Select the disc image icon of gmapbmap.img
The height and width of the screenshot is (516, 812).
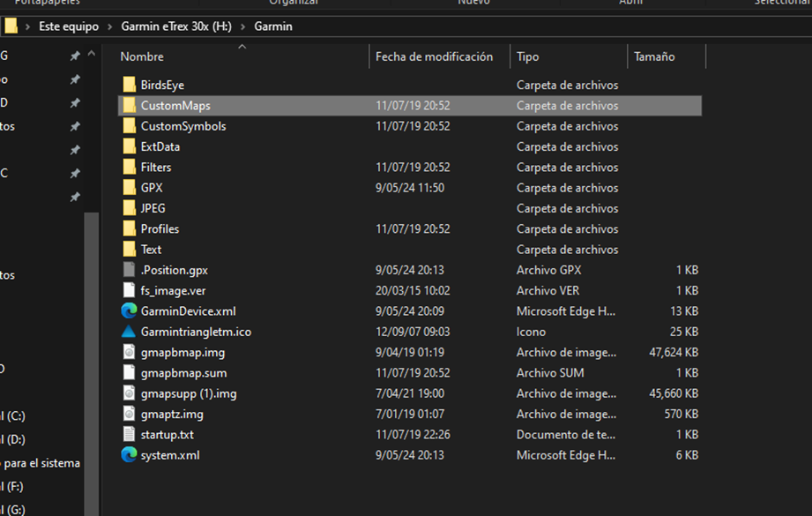pos(129,352)
